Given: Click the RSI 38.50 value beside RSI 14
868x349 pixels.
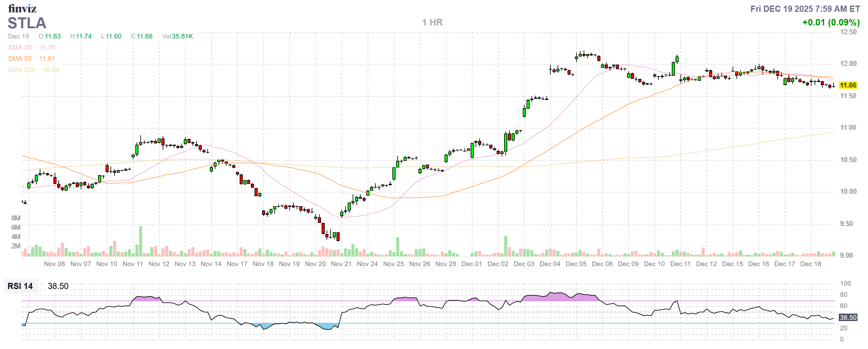Looking at the screenshot, I should (x=58, y=286).
